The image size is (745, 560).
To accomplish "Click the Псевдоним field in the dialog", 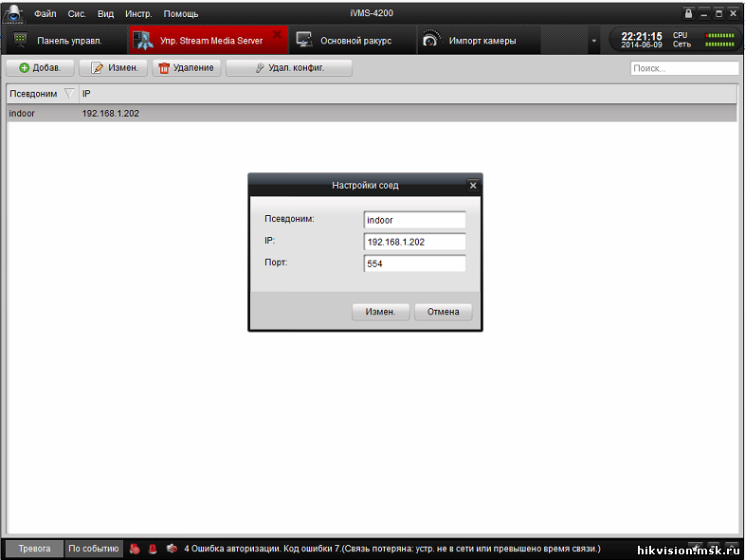I will (x=414, y=220).
